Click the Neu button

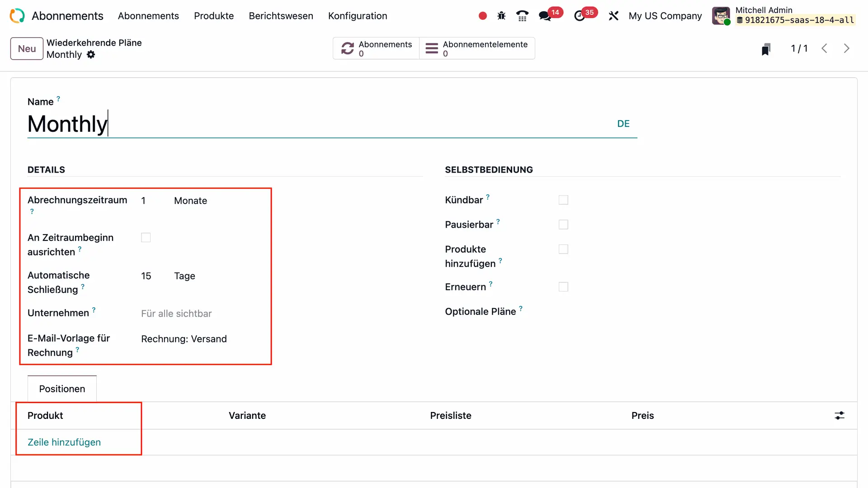point(27,48)
